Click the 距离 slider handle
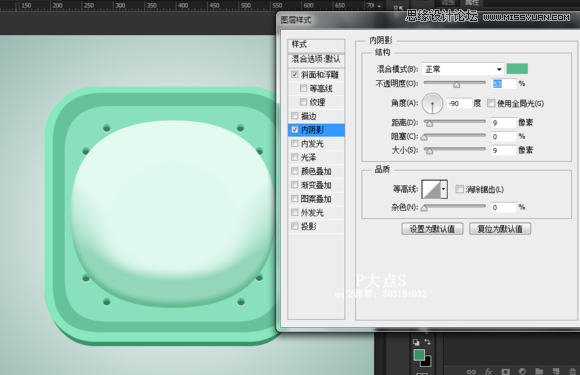This screenshot has width=580, height=375. coord(429,124)
